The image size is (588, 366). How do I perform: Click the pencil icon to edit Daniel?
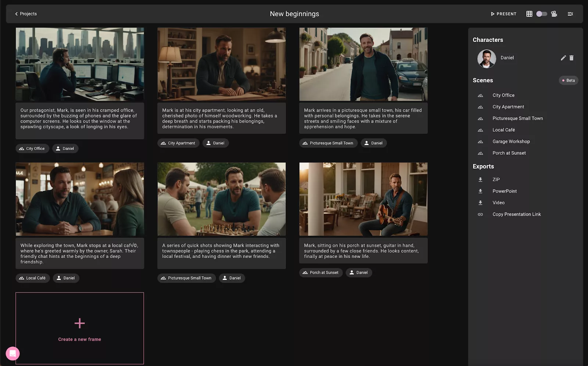(563, 58)
